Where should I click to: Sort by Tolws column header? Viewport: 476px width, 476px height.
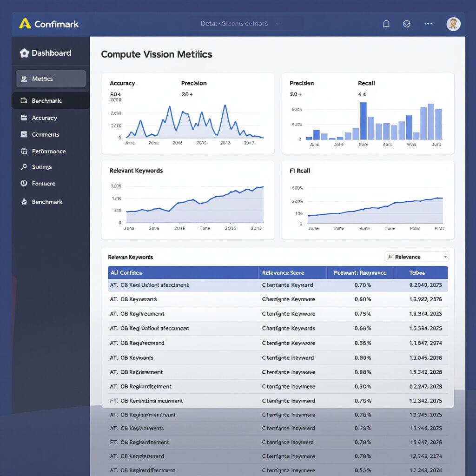417,272
